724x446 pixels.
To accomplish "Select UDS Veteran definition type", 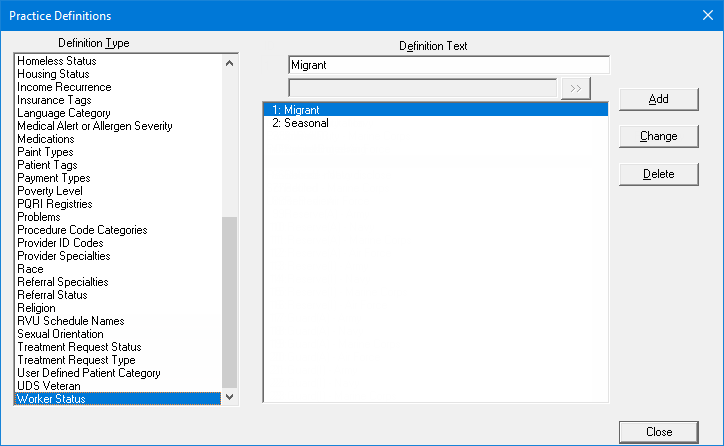I will pos(48,386).
